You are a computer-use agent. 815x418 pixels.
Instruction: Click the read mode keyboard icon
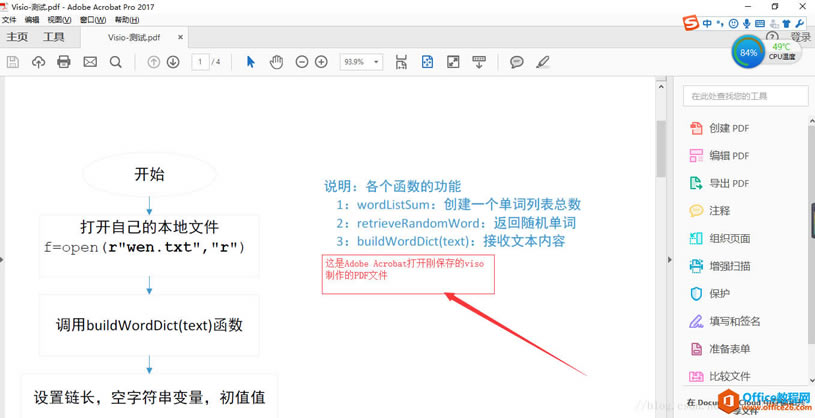[x=479, y=62]
